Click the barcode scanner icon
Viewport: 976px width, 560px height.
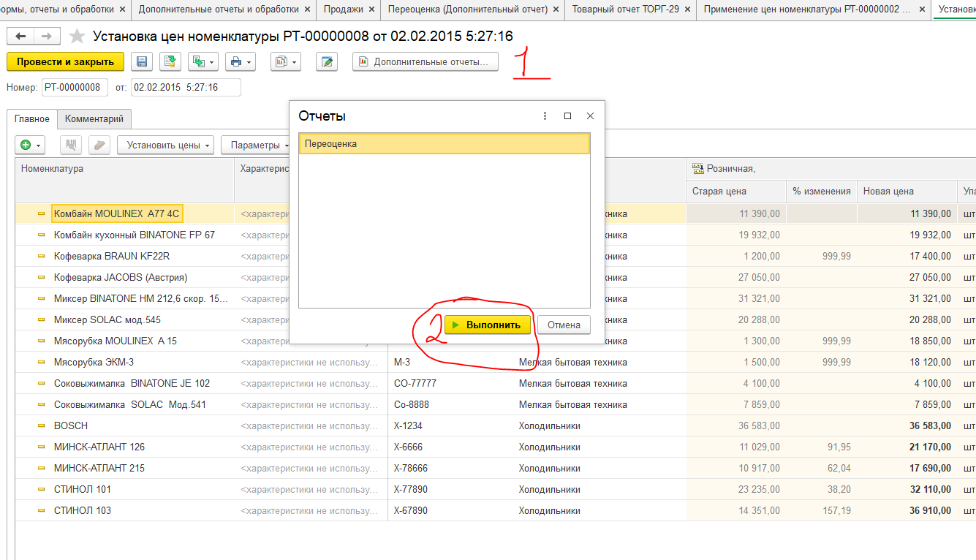click(72, 145)
